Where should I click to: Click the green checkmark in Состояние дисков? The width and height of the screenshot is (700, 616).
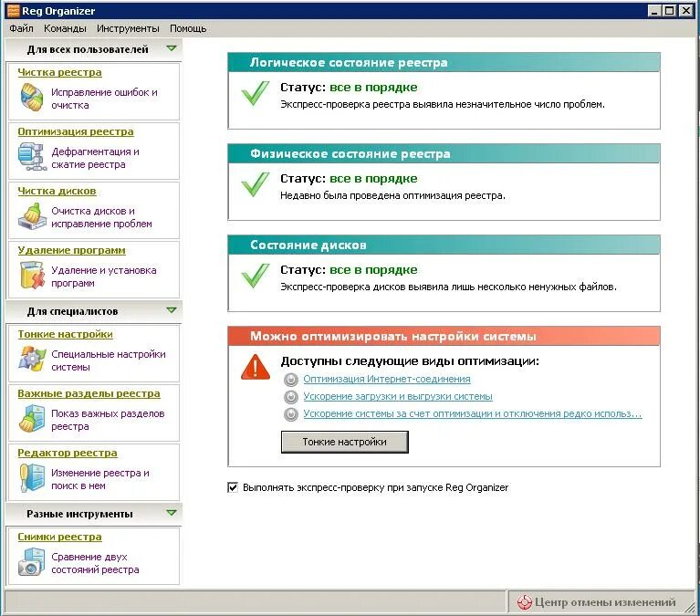(x=256, y=276)
